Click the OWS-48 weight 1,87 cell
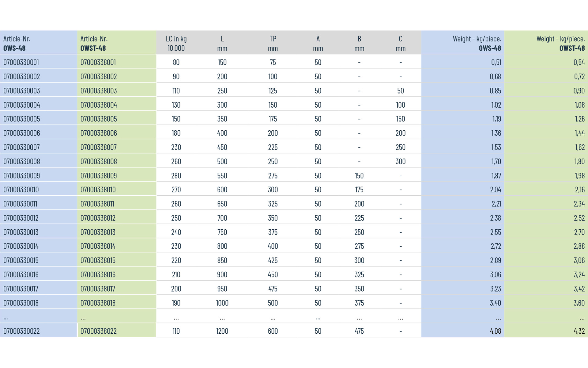This screenshot has width=588, height=368. coord(496,176)
